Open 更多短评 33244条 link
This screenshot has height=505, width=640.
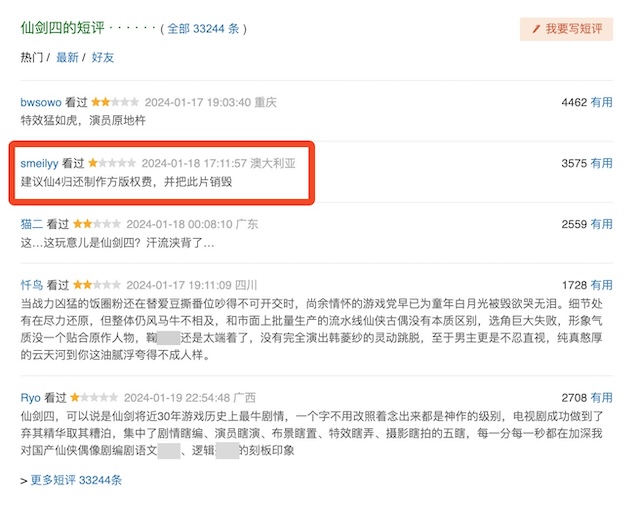point(76,480)
